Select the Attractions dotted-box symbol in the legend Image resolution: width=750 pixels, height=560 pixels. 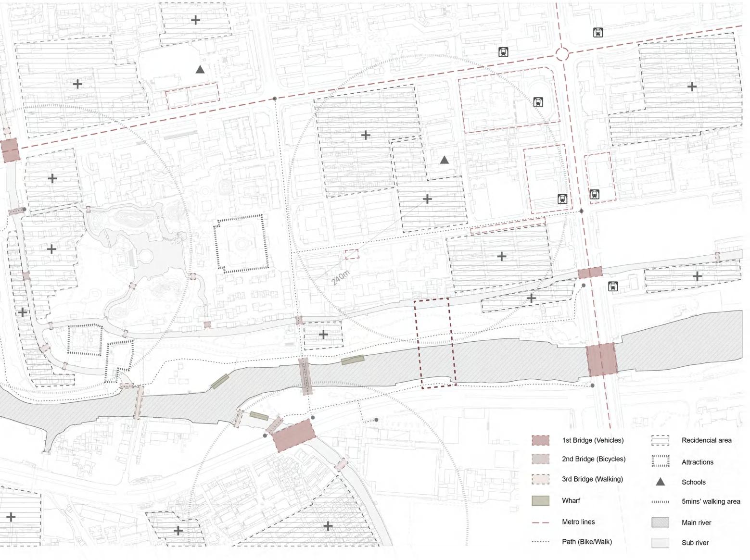click(660, 461)
